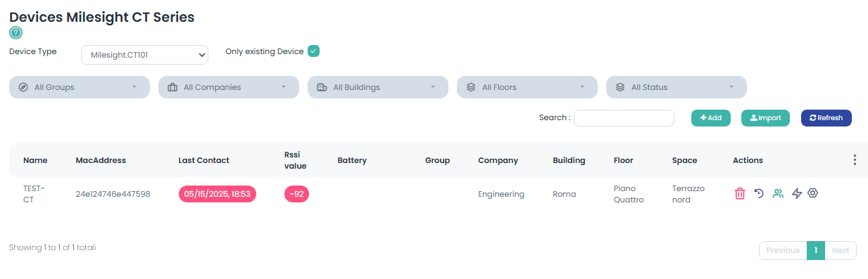Uncheck Only existing Device checkbox
Screen dimensions: 868x279
[x=314, y=51]
